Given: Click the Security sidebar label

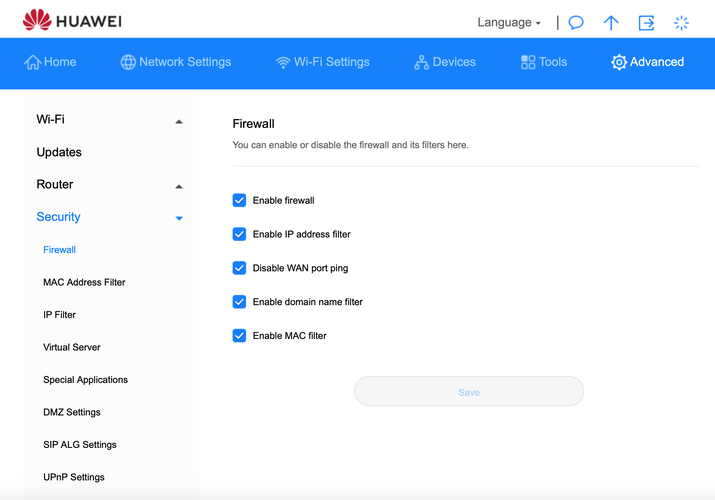Looking at the screenshot, I should click(x=58, y=216).
